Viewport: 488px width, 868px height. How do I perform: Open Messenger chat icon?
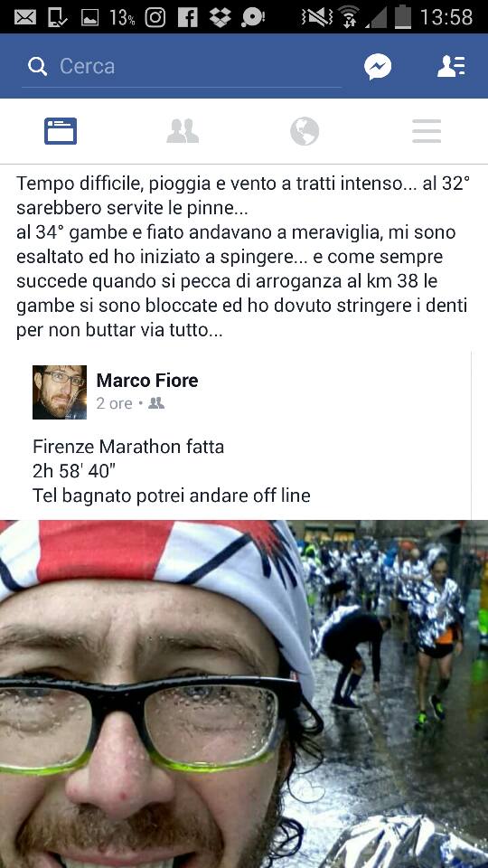[x=378, y=67]
